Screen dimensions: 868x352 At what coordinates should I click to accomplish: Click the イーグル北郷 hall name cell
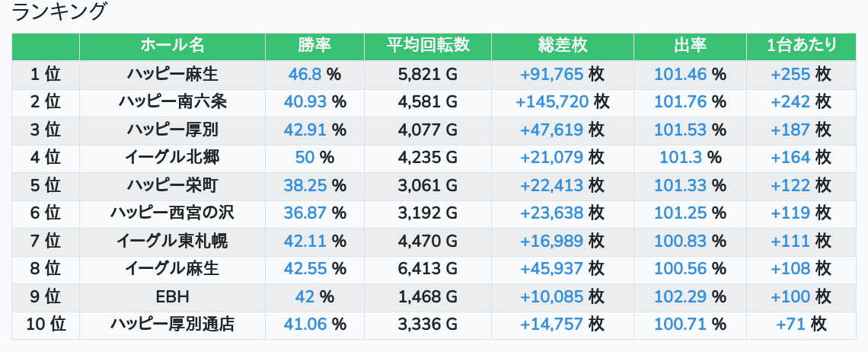coord(172,158)
